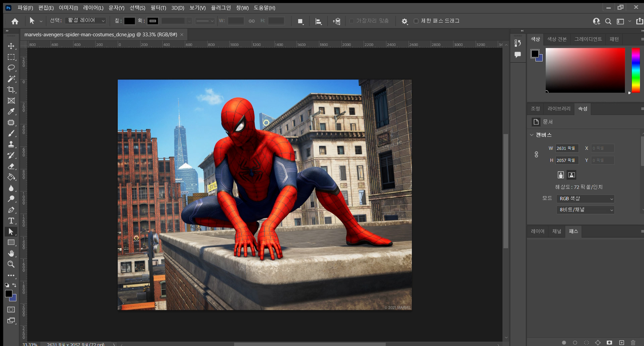Select the Path Selection tool
644x346 pixels.
coord(11,231)
